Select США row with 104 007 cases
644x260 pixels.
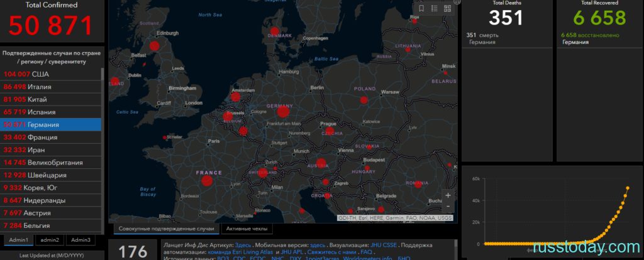pyautogui.click(x=50, y=74)
